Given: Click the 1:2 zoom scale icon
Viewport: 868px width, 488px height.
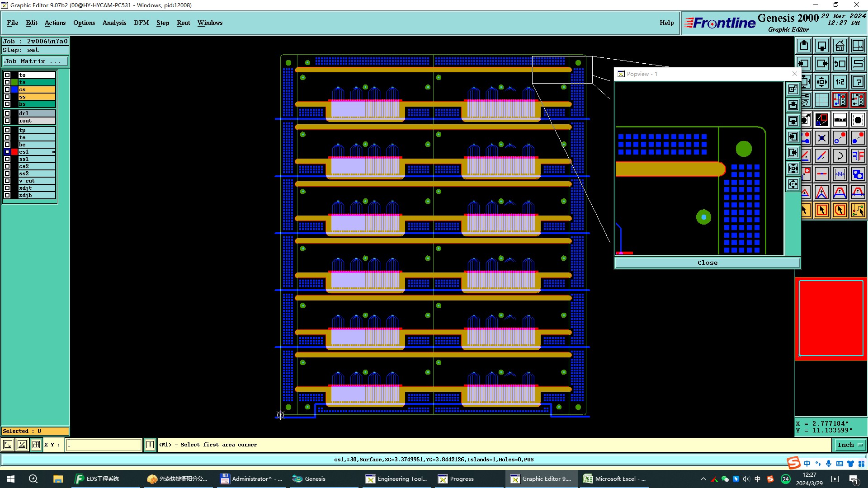Looking at the screenshot, I should pyautogui.click(x=840, y=82).
